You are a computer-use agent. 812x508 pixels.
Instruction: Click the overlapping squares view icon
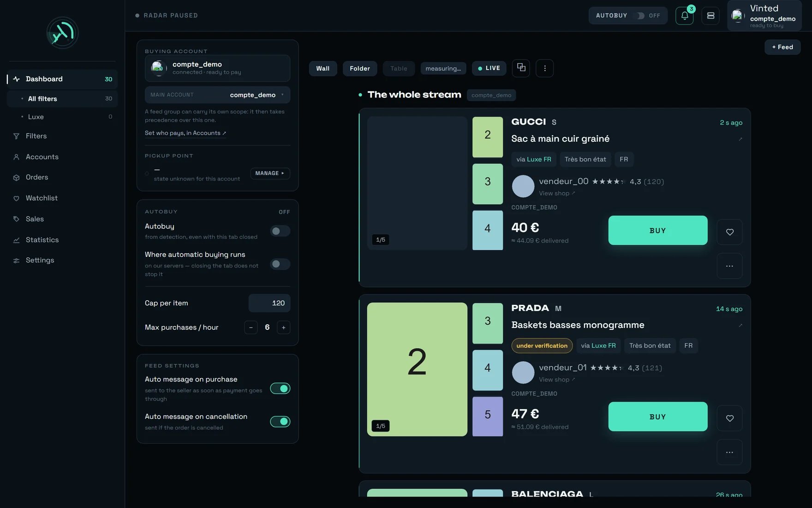(521, 68)
